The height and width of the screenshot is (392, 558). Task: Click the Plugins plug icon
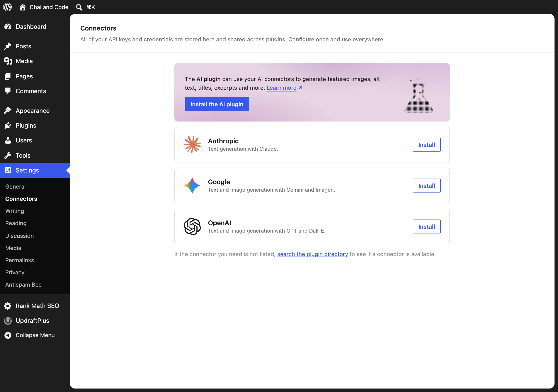[8, 126]
